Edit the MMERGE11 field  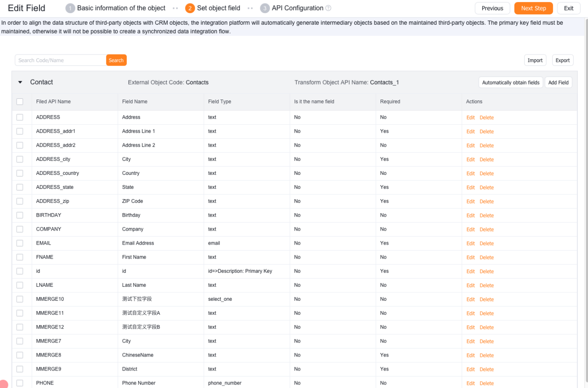pyautogui.click(x=470, y=314)
